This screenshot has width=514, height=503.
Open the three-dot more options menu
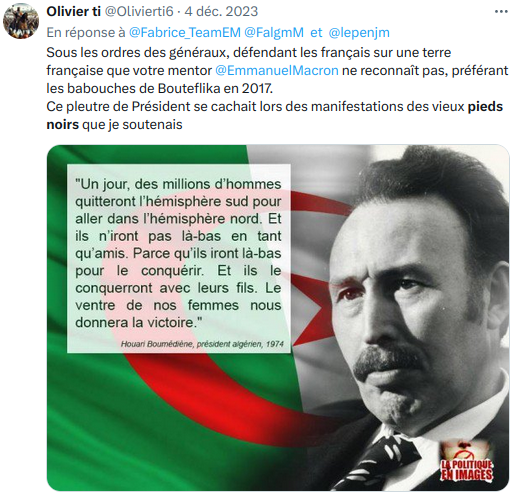(x=501, y=12)
